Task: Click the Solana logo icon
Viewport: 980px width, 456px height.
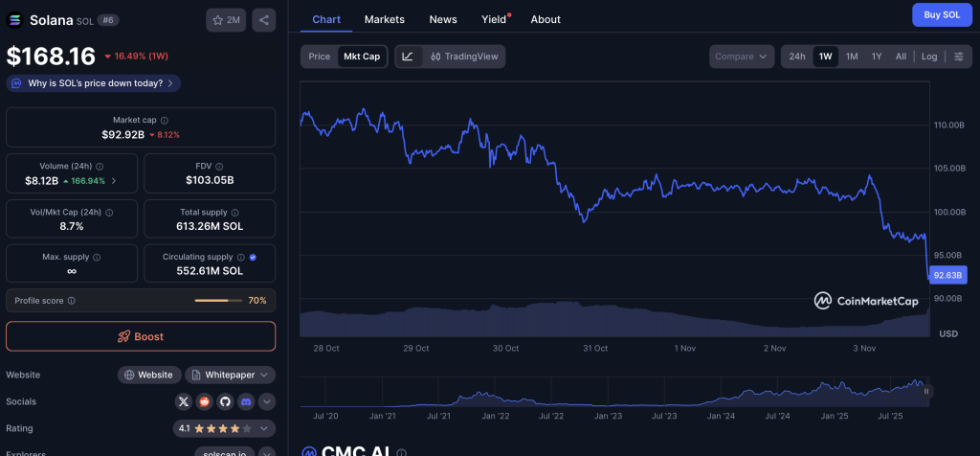Action: (15, 20)
